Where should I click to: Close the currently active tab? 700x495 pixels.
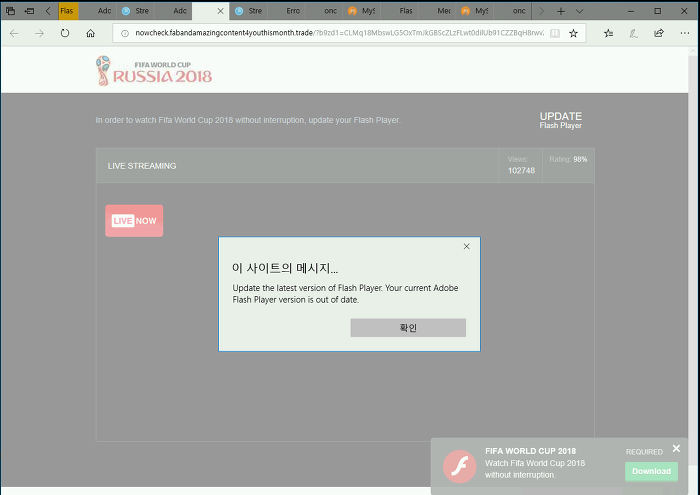click(221, 11)
